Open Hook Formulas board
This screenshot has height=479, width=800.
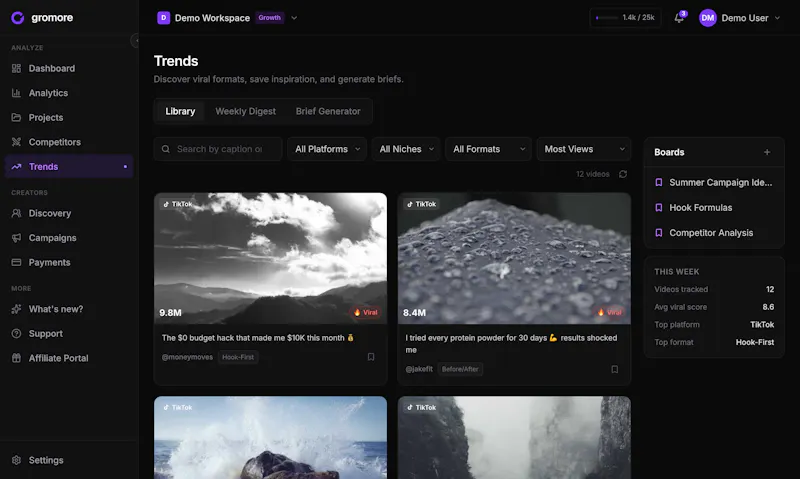(714, 208)
